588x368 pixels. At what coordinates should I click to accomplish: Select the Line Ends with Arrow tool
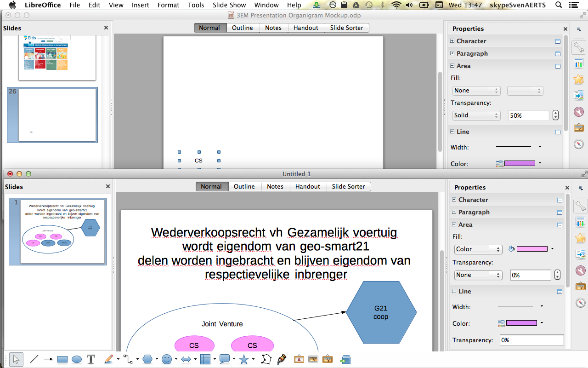(x=48, y=359)
